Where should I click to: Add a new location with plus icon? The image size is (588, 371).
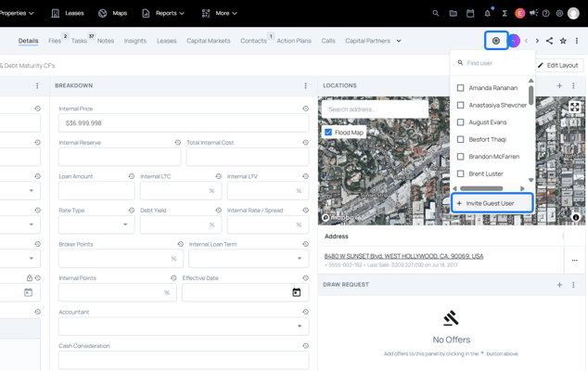559,85
